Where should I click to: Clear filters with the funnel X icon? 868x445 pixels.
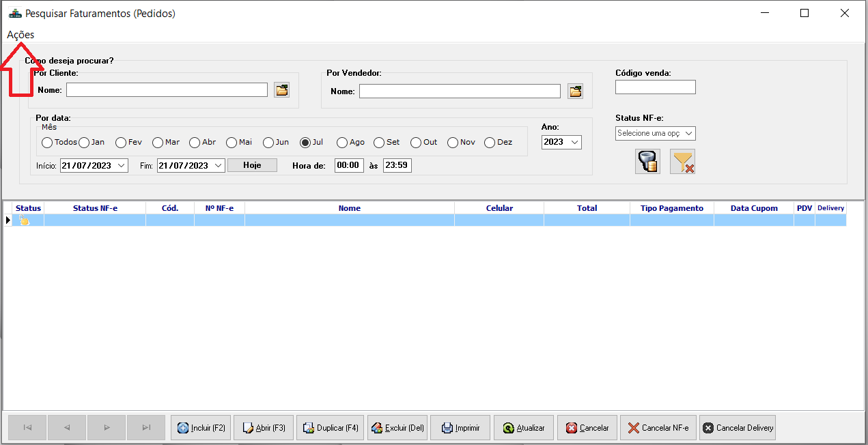682,162
